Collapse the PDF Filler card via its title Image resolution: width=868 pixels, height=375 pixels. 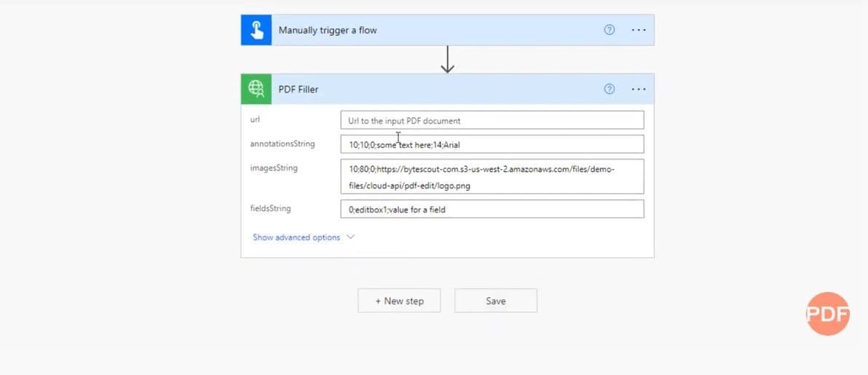(299, 90)
